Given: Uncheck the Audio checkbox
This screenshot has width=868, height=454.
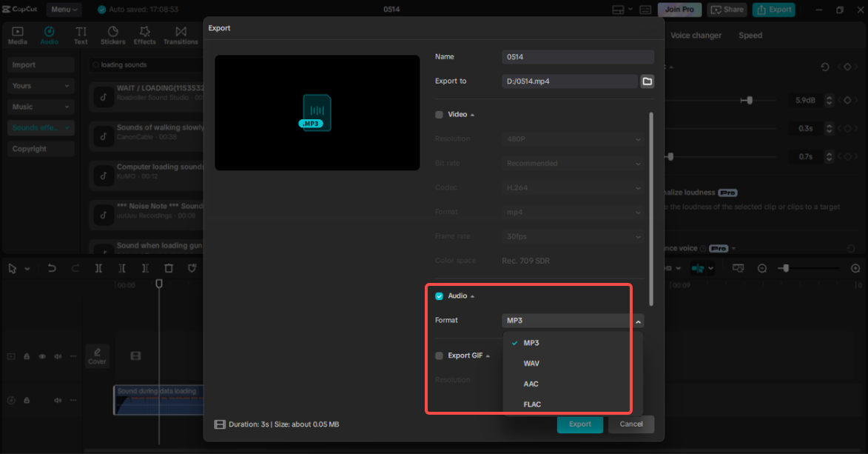Looking at the screenshot, I should pos(438,295).
